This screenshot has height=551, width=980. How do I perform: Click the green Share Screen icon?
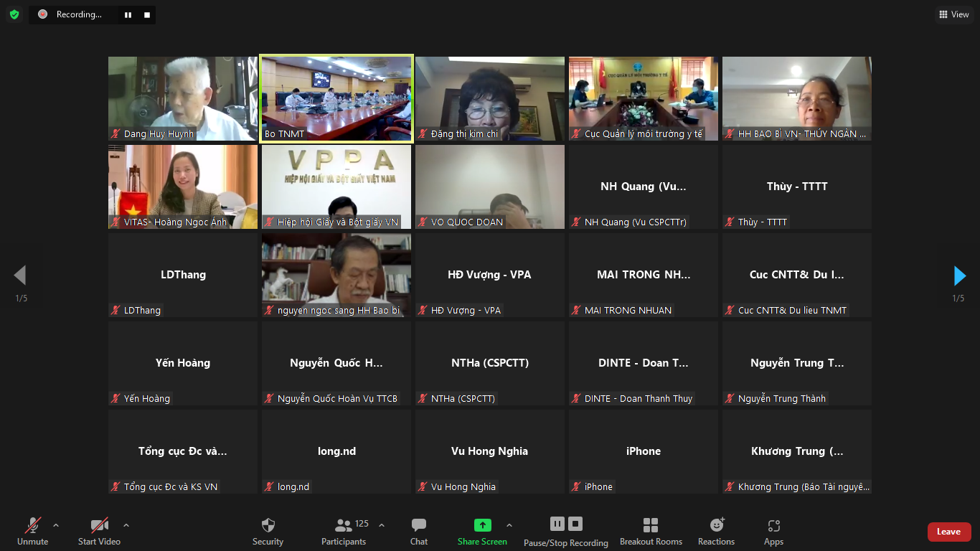point(482,525)
